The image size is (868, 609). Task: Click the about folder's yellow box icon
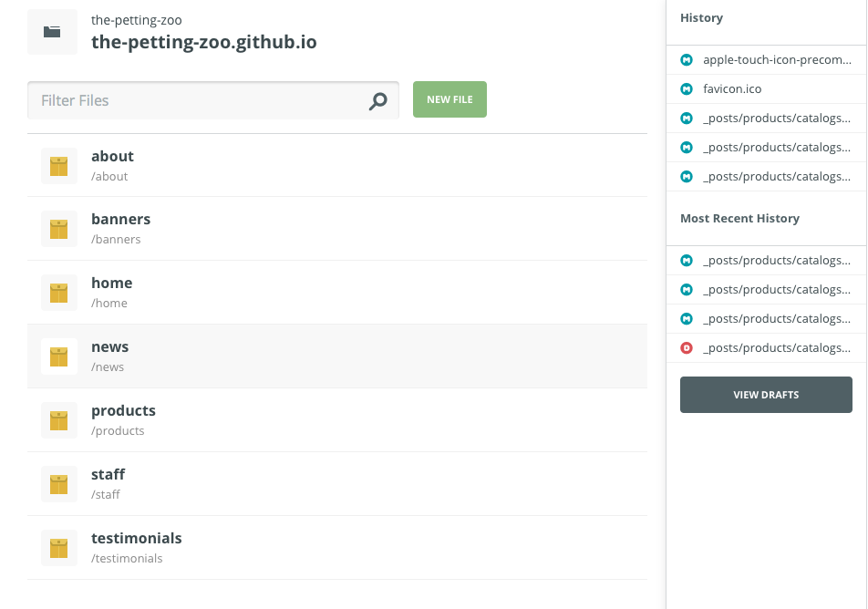coord(59,166)
